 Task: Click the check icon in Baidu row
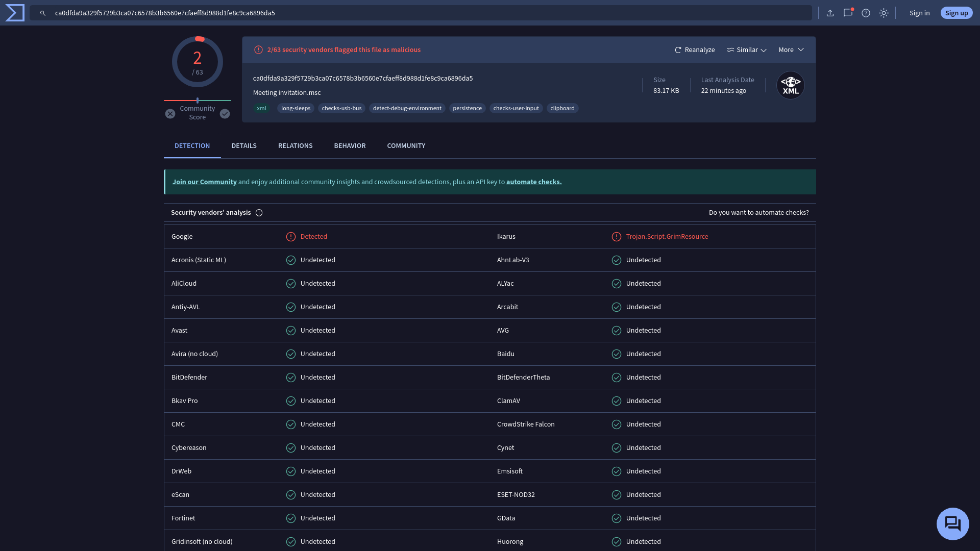(x=617, y=354)
